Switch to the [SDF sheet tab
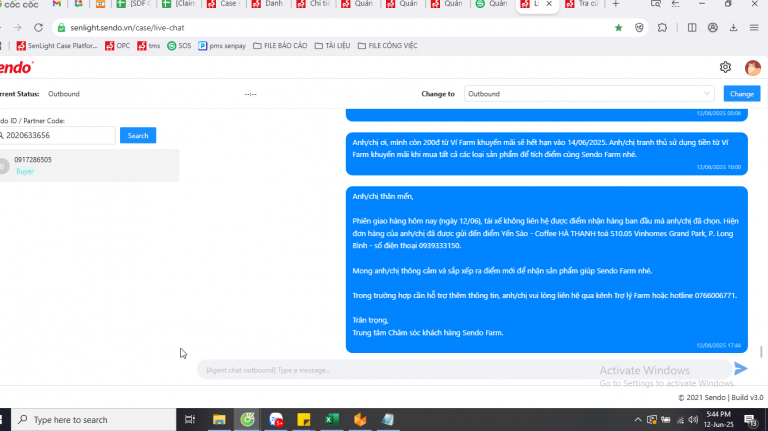Screen dimensions: 768x431 [x=134, y=4]
